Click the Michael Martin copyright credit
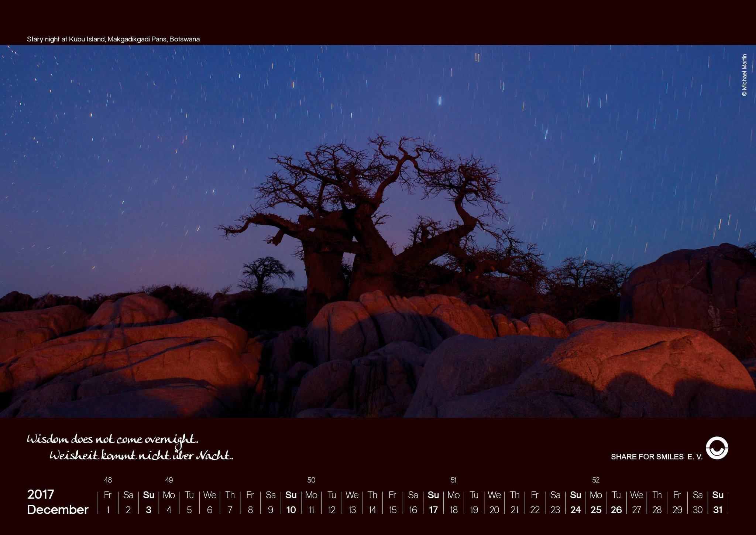Viewport: 756px width, 535px height. 744,75
